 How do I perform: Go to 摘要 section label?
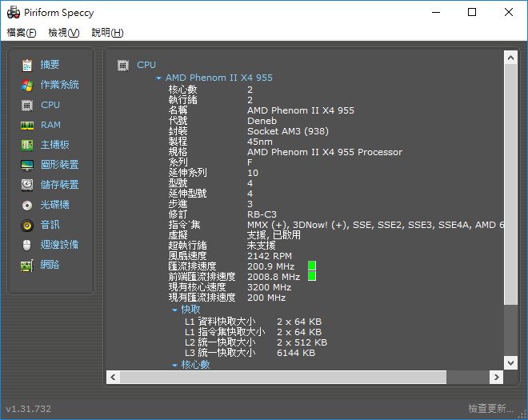coord(50,65)
